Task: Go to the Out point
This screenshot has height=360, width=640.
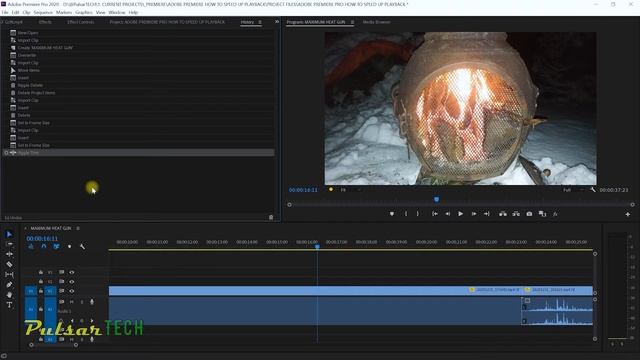Action: pyautogui.click(x=487, y=214)
